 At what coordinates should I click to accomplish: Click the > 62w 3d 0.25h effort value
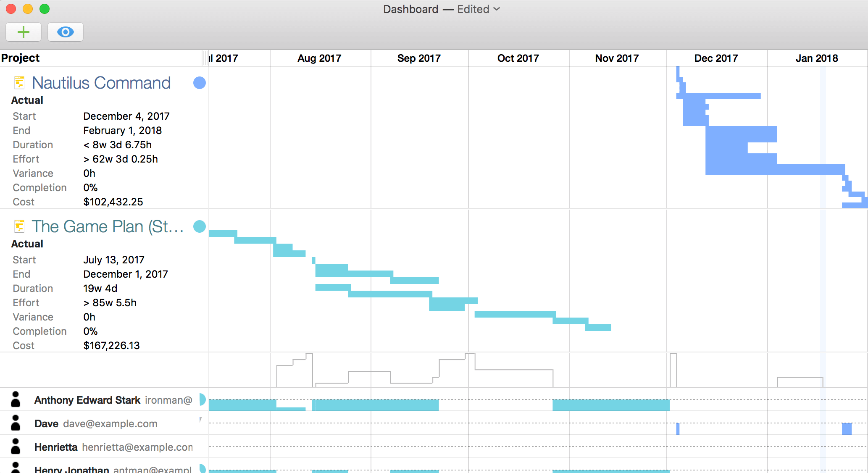click(x=121, y=159)
